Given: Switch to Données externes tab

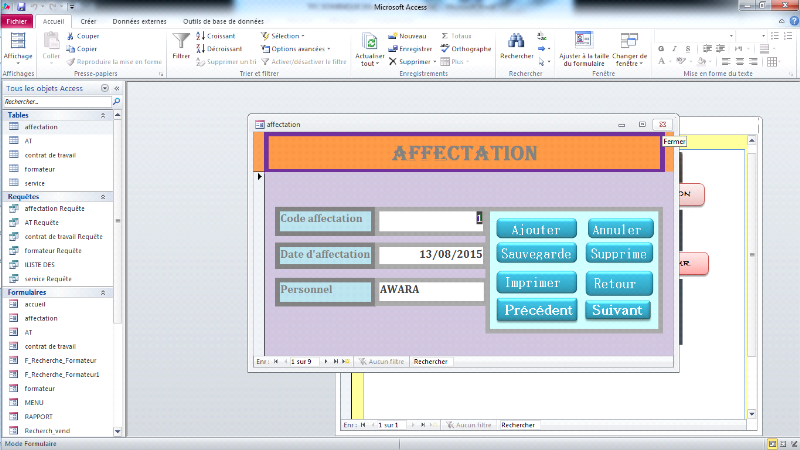Looking at the screenshot, I should (x=139, y=20).
